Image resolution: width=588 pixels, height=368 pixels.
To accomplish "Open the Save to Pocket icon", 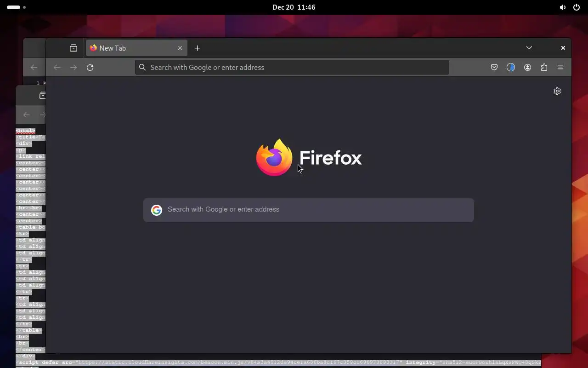I will coord(494,67).
